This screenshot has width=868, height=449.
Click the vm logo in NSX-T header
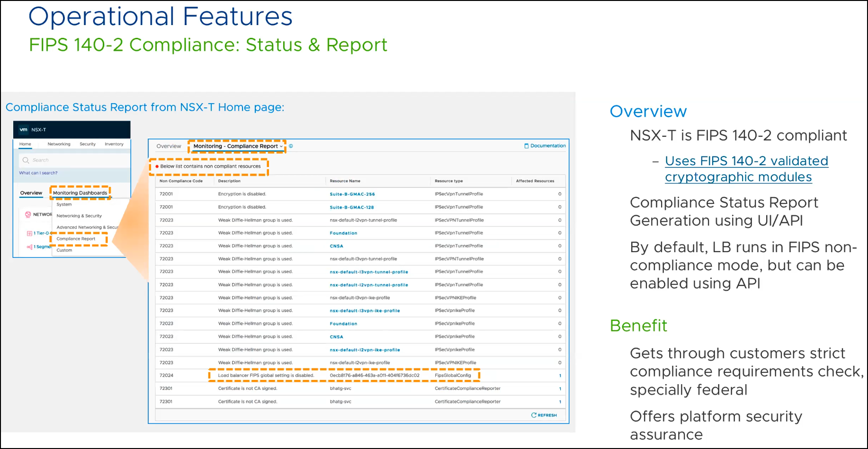click(23, 130)
